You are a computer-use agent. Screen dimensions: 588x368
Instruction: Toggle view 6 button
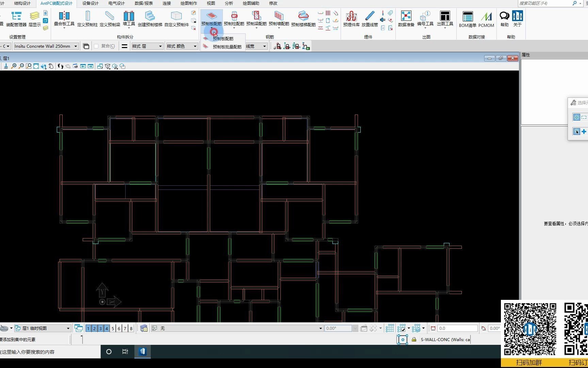pos(119,328)
